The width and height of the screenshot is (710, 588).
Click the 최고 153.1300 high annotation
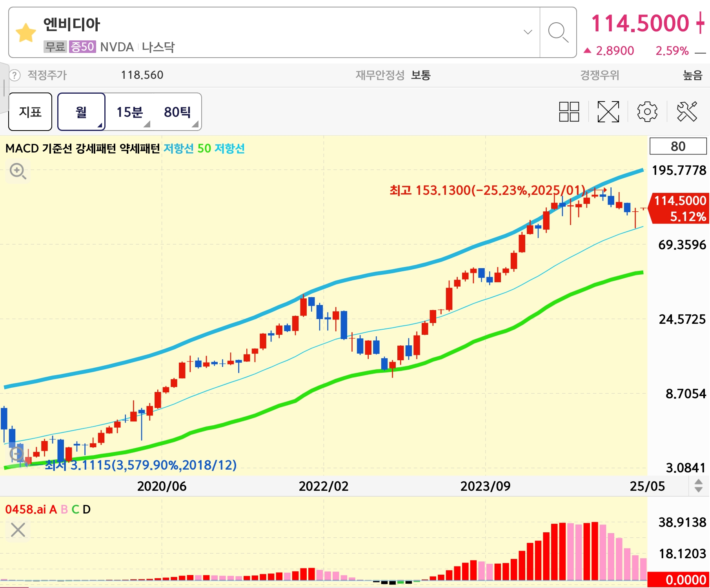click(487, 190)
